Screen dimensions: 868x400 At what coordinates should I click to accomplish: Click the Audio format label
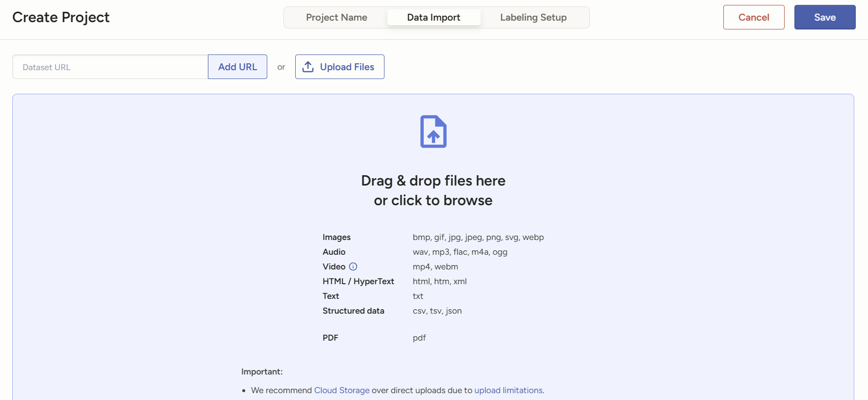click(334, 252)
